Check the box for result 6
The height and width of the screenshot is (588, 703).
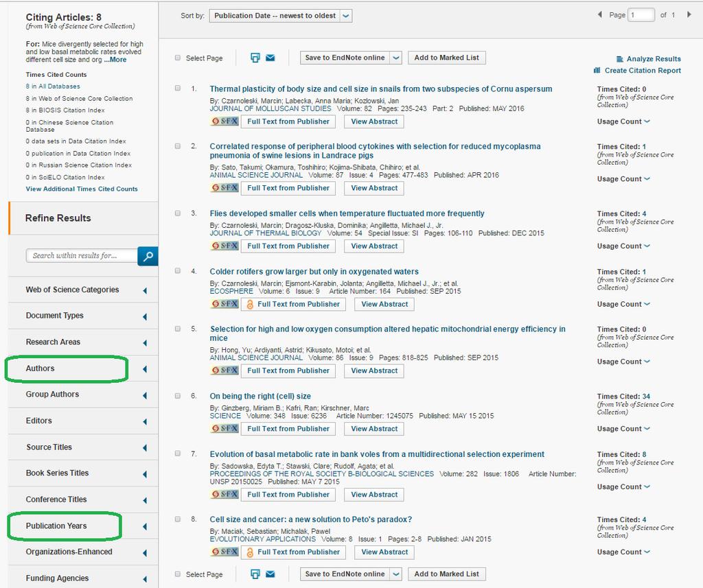178,396
